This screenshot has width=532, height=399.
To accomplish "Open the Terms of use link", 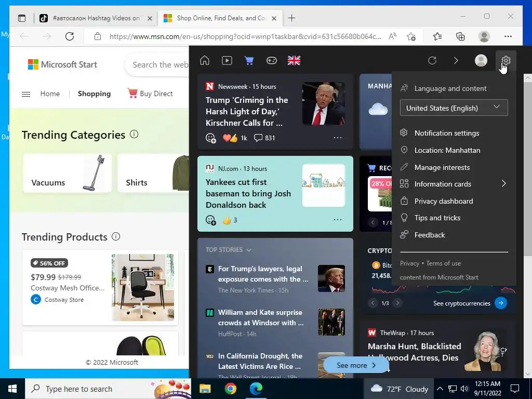I will click(444, 263).
